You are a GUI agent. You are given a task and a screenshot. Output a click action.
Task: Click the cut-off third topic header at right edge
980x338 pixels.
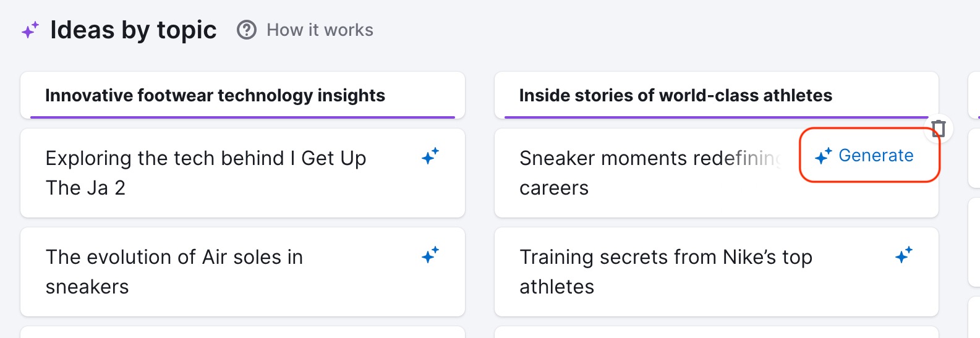point(974,95)
